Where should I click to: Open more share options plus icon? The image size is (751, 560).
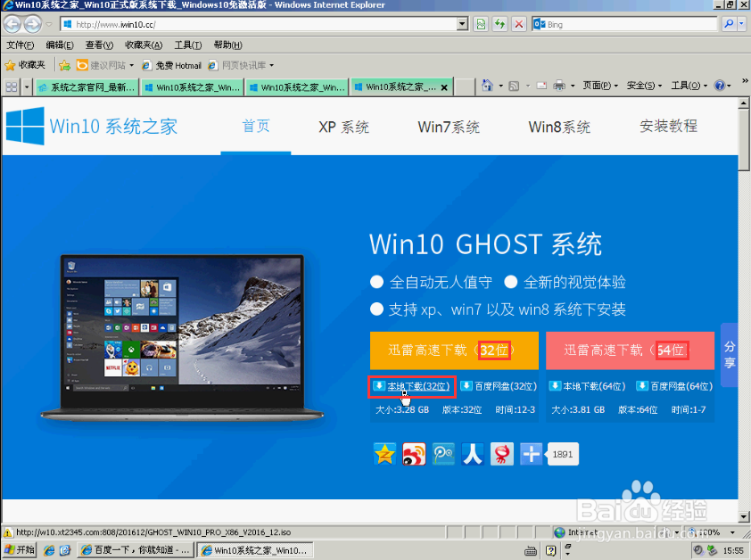coord(532,454)
